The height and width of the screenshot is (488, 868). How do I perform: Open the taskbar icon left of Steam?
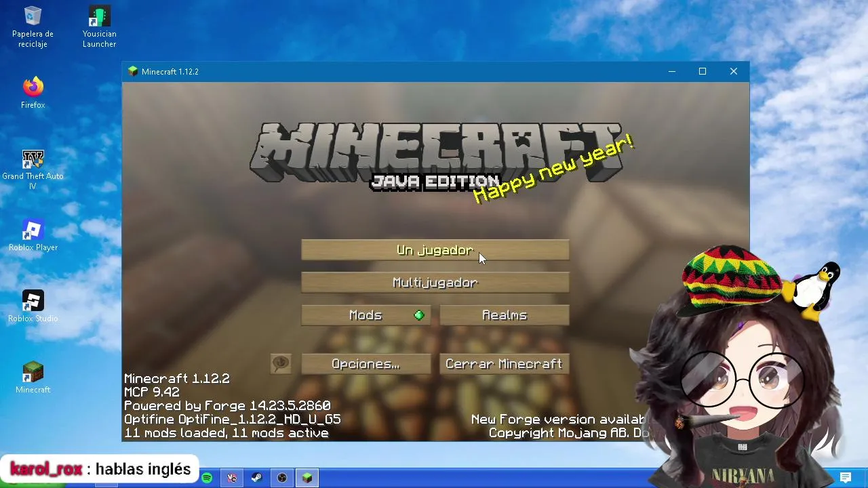click(x=232, y=478)
